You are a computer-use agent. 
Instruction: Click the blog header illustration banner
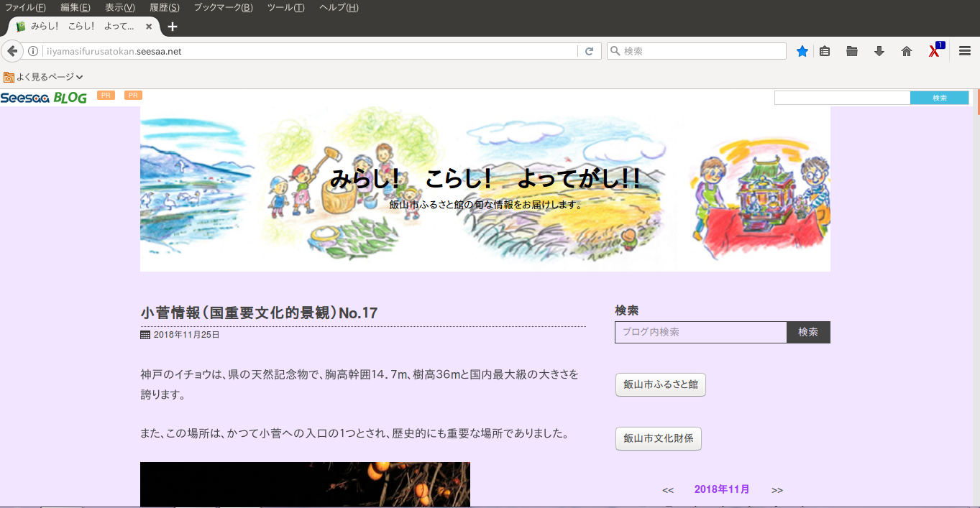pyautogui.click(x=485, y=189)
